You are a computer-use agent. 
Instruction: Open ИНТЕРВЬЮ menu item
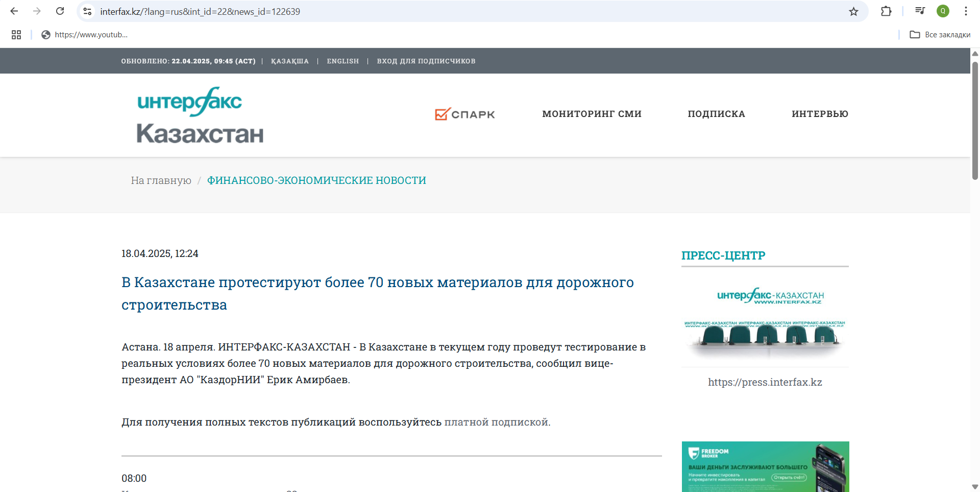point(820,114)
